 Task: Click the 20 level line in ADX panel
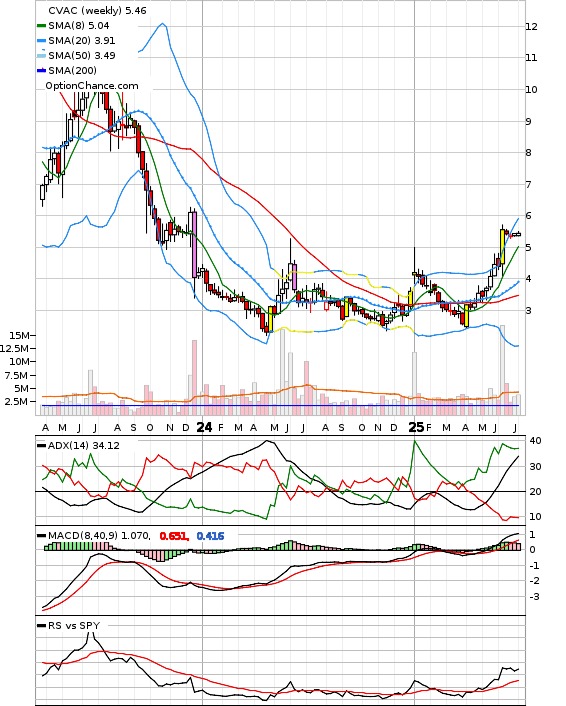281,492
